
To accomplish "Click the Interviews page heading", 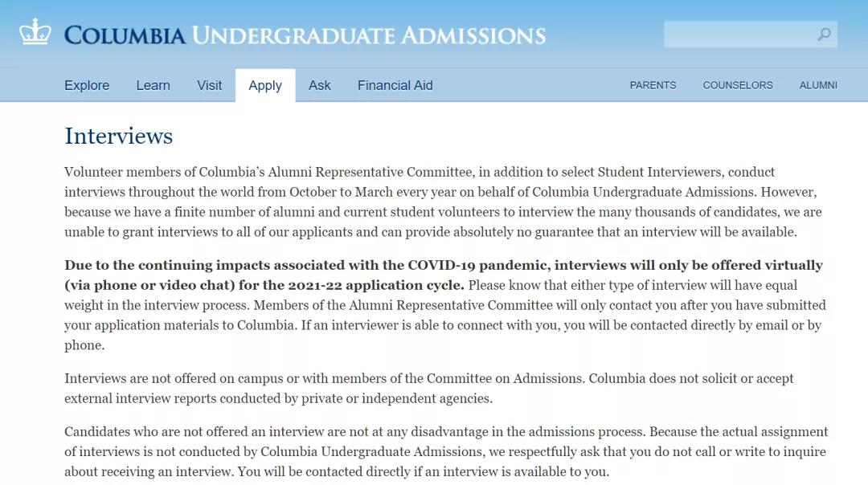I will (119, 136).
